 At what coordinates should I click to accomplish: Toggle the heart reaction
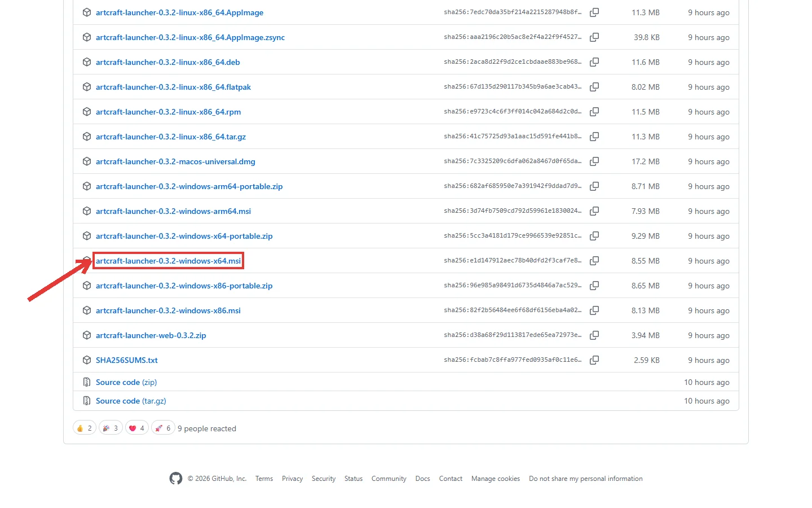pyautogui.click(x=137, y=428)
